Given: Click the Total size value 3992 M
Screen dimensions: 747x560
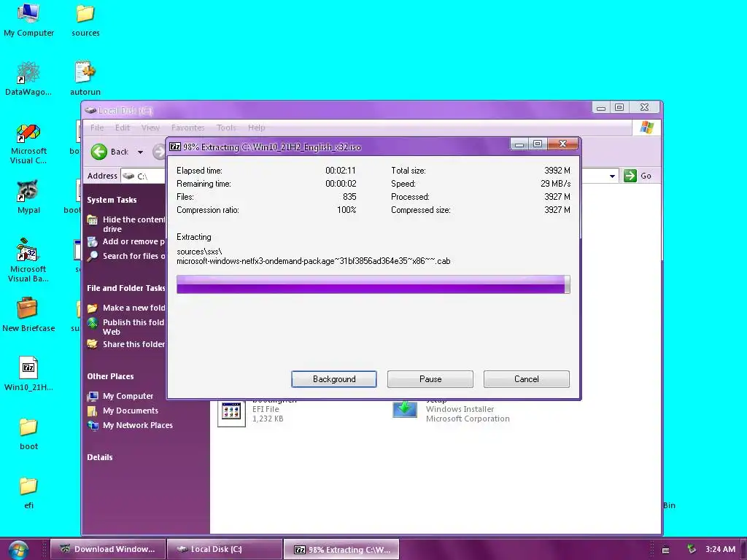Looking at the screenshot, I should 557,171.
